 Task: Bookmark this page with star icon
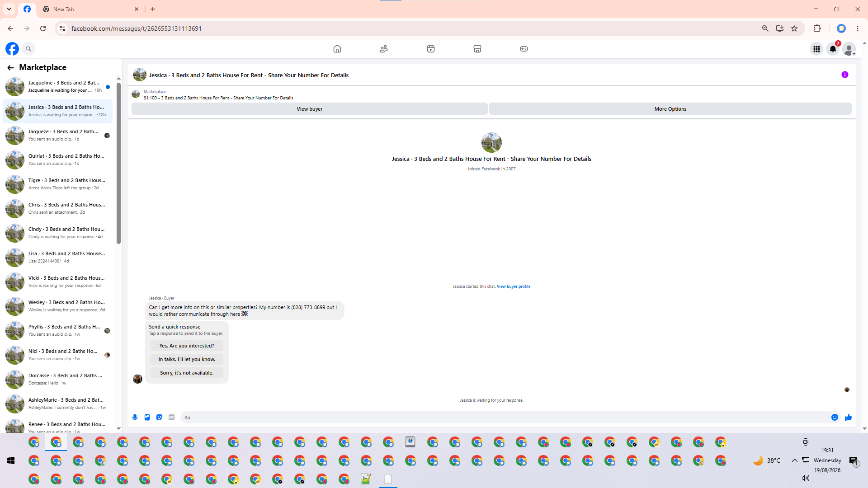[x=794, y=28]
